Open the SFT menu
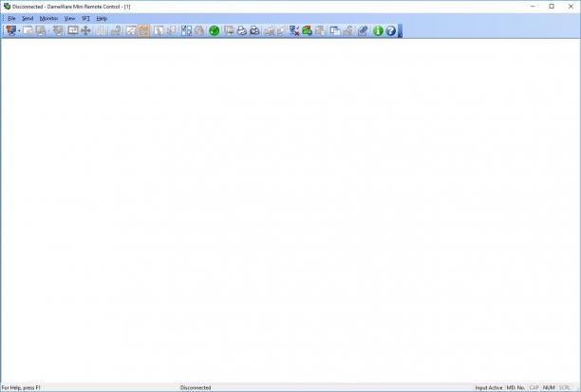581x392 pixels. pos(85,18)
